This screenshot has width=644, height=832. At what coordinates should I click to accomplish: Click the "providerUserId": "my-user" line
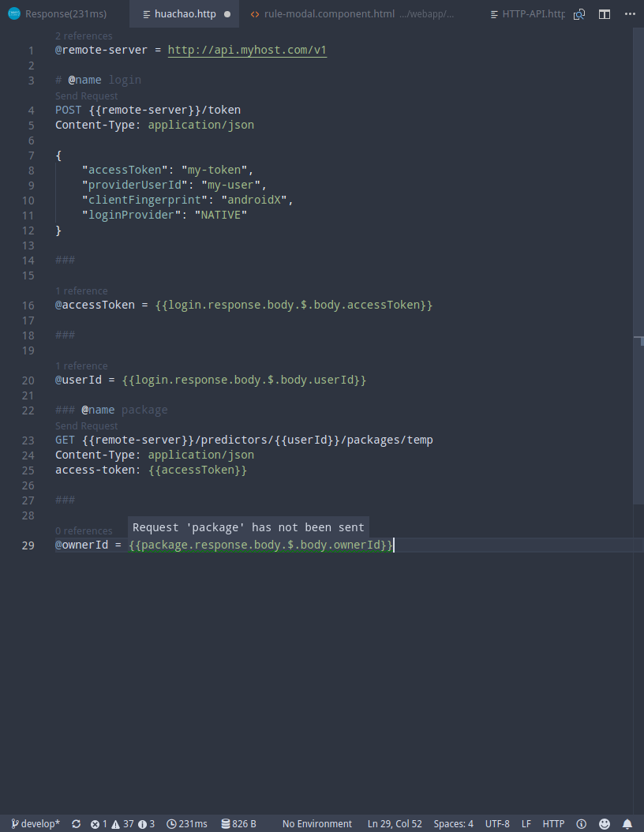tap(174, 186)
